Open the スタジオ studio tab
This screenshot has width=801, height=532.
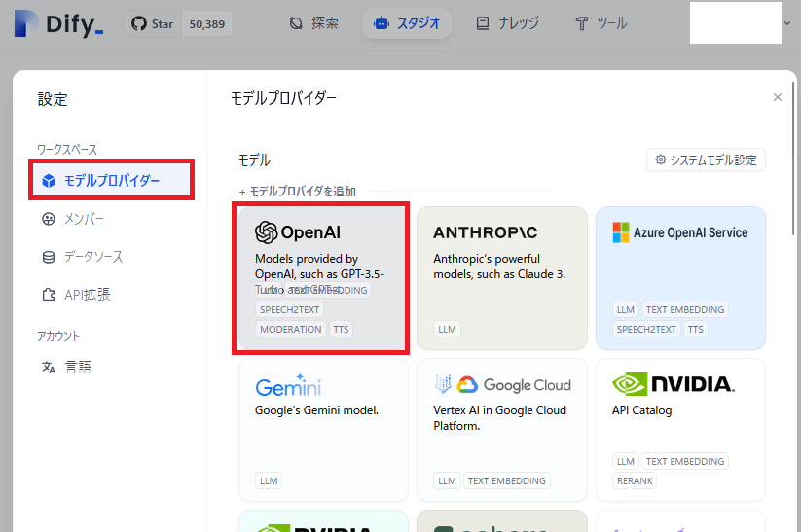click(407, 23)
